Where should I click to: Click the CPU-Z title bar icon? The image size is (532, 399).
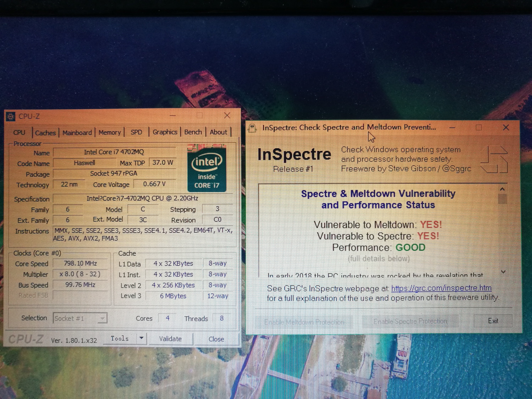pos(10,116)
